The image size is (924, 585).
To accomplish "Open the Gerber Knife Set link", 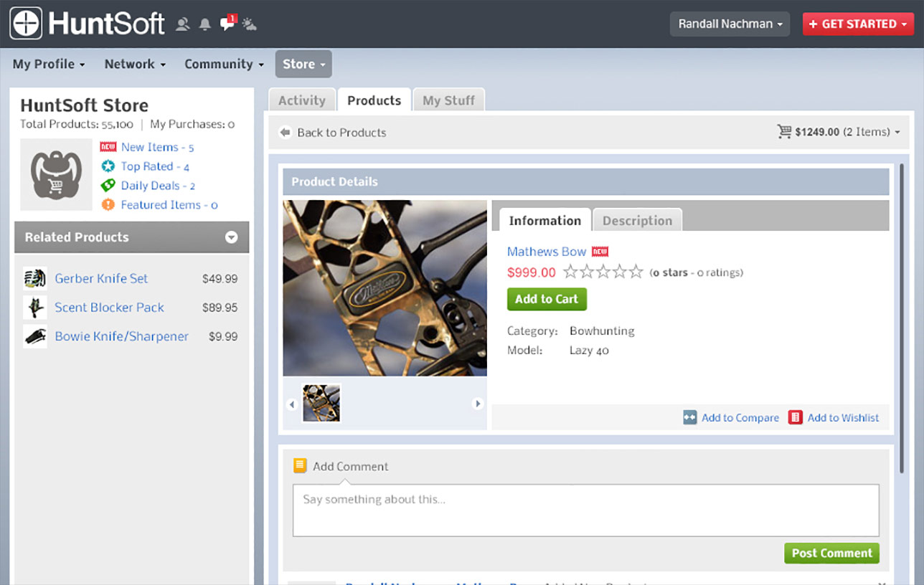I will 101,278.
